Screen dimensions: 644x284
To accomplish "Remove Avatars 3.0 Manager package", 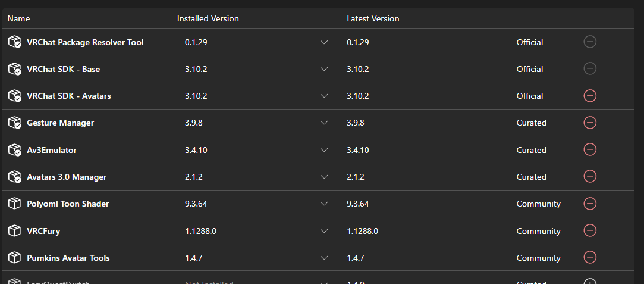I will pyautogui.click(x=590, y=177).
